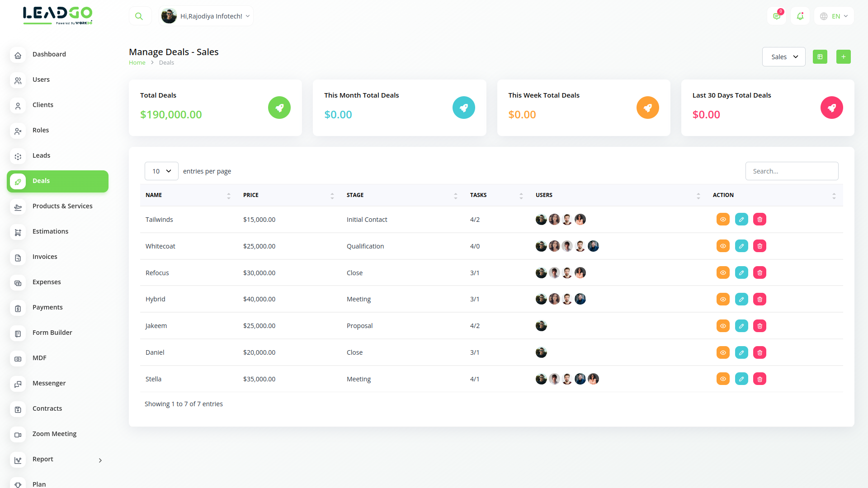The width and height of the screenshot is (868, 488).
Task: View the Tailwinds deal via eye icon
Action: click(x=723, y=220)
